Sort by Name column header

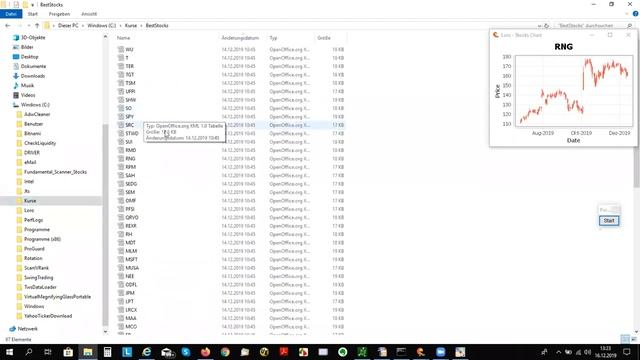pos(124,38)
